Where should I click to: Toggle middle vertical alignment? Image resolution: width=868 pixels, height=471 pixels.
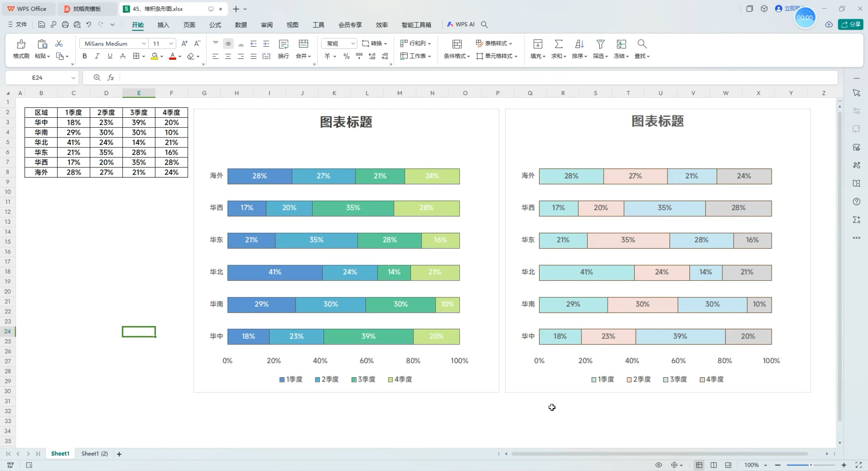click(228, 44)
